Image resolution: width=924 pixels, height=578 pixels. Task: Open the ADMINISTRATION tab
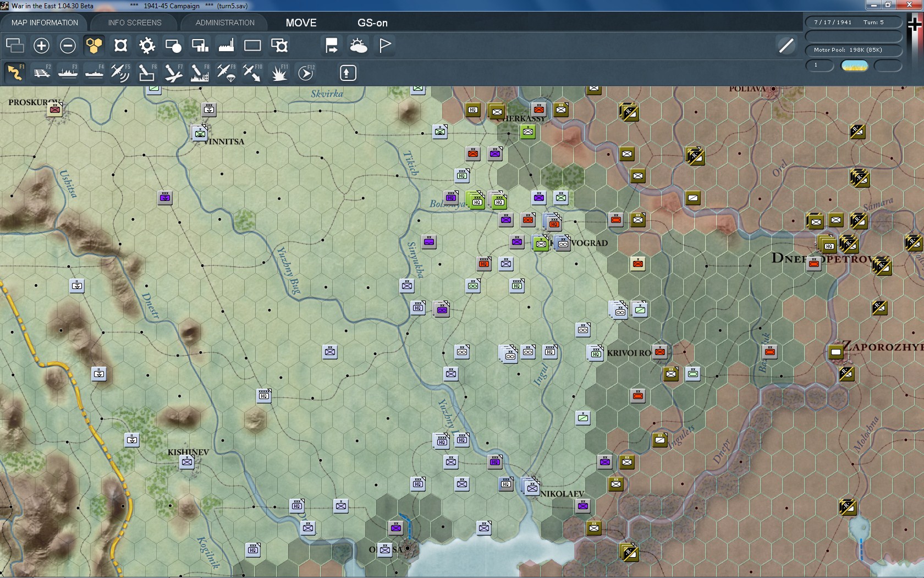tap(225, 23)
